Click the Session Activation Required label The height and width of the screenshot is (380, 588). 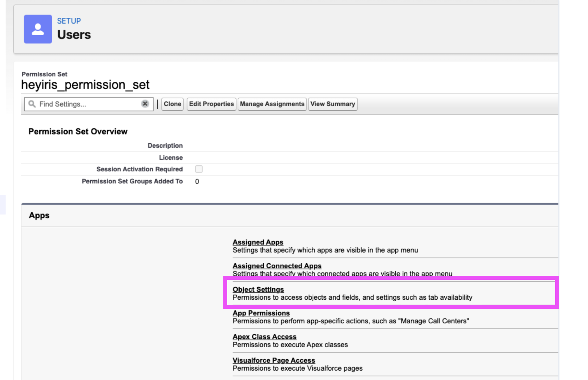(140, 169)
